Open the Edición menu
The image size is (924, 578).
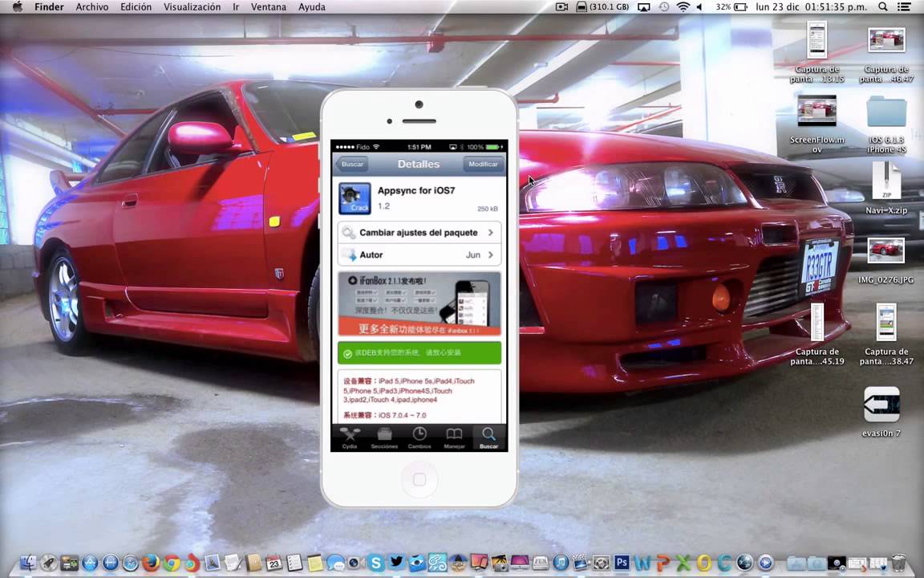(136, 7)
